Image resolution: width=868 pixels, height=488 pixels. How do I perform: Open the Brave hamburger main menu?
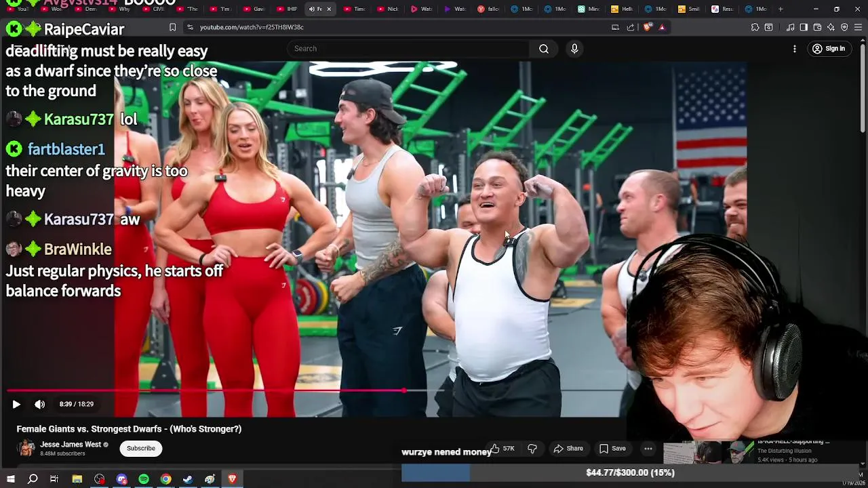point(858,27)
